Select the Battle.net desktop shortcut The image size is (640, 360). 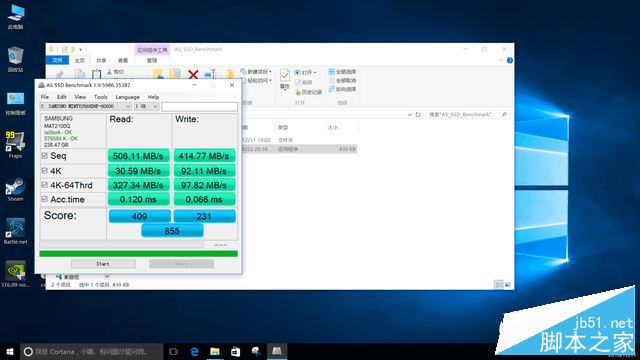coord(16,231)
